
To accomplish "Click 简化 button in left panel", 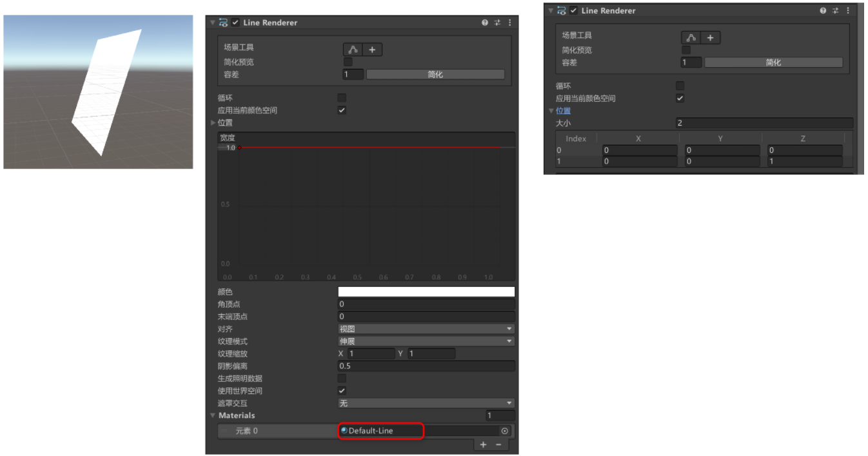I will pos(435,75).
